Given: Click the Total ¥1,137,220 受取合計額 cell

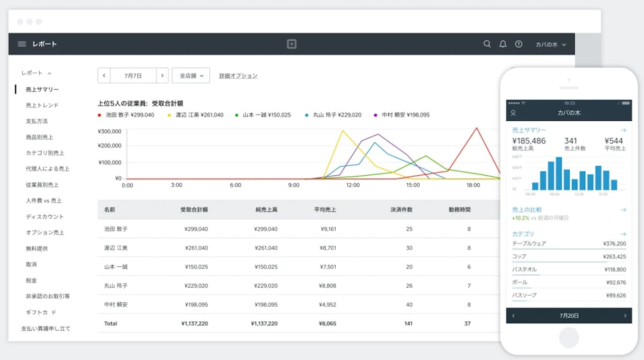Looking at the screenshot, I should click(x=194, y=324).
